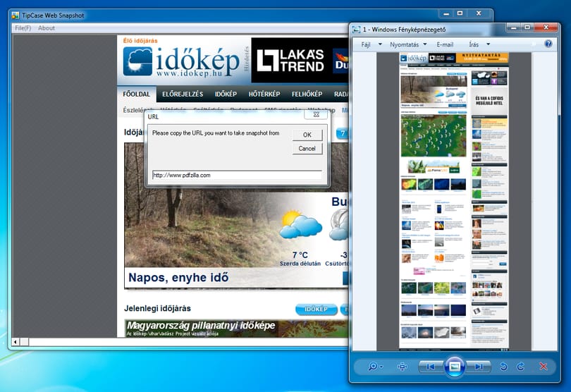Click the Magyarország pillanatnyi időképe map banner

(236, 329)
